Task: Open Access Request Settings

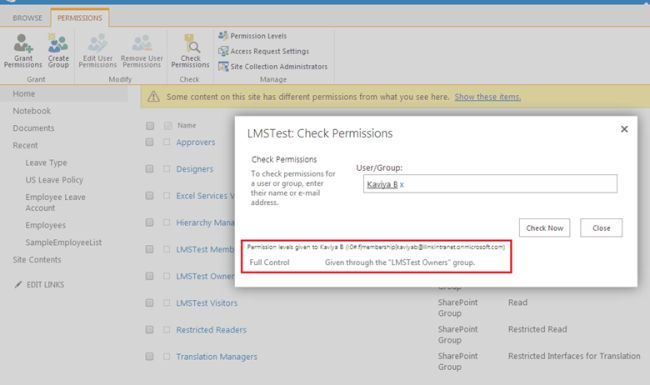Action: [x=264, y=51]
